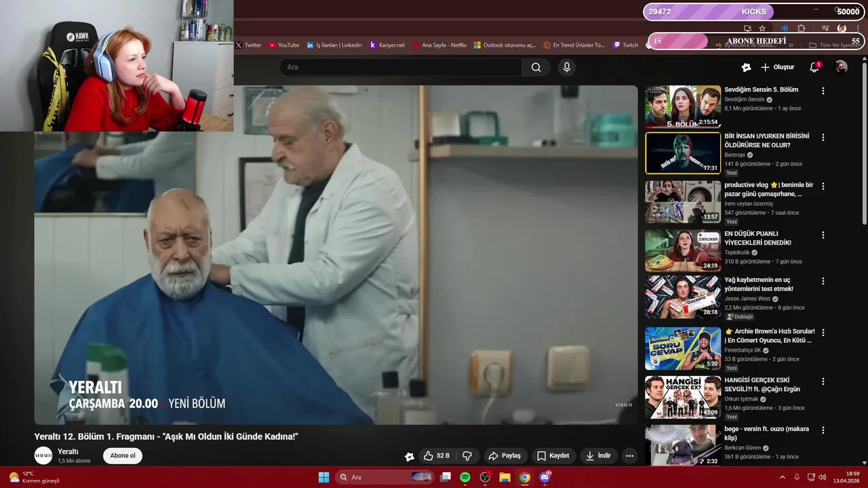This screenshot has width=868, height=488.
Task: Click the sparkle icon beside the like button
Action: (410, 456)
